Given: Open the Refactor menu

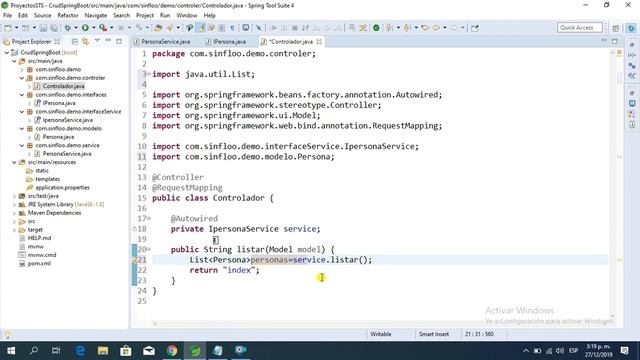Looking at the screenshot, I should 68,15.
